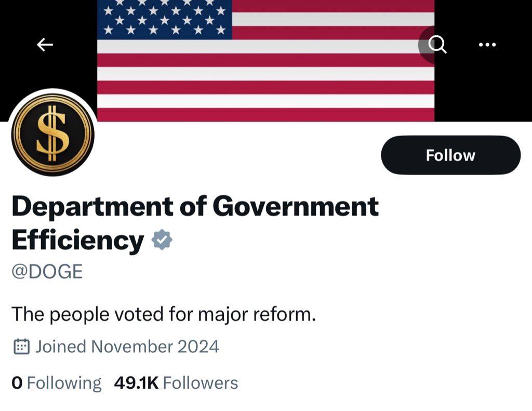
Task: Click the Joined November 2024 text
Action: coord(127,347)
